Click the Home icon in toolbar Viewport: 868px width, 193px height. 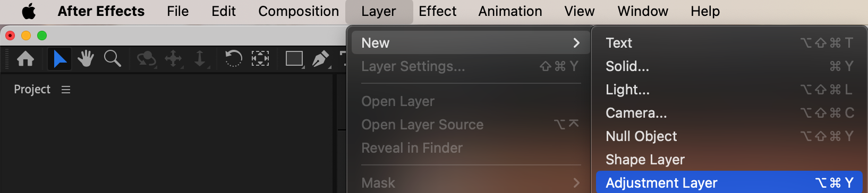pyautogui.click(x=25, y=58)
